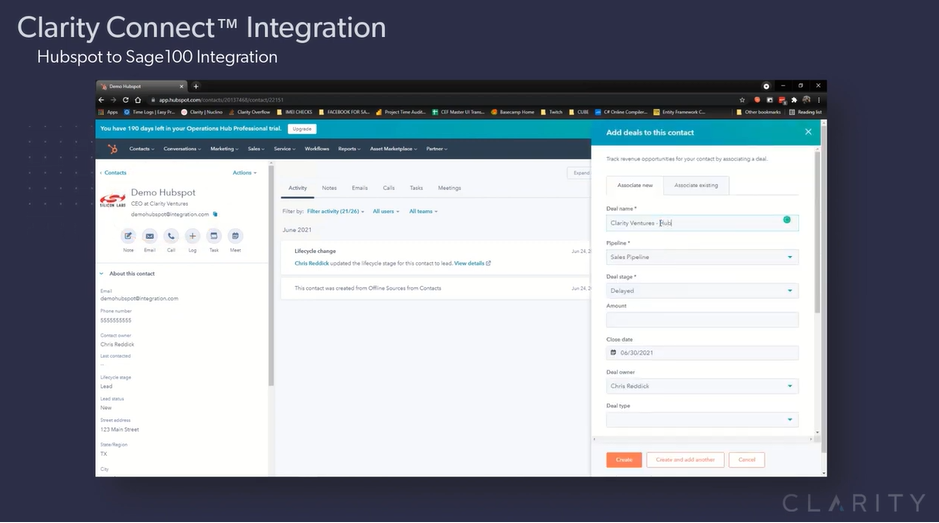The height and width of the screenshot is (523, 939).
Task: Click the View details link
Action: coord(469,263)
